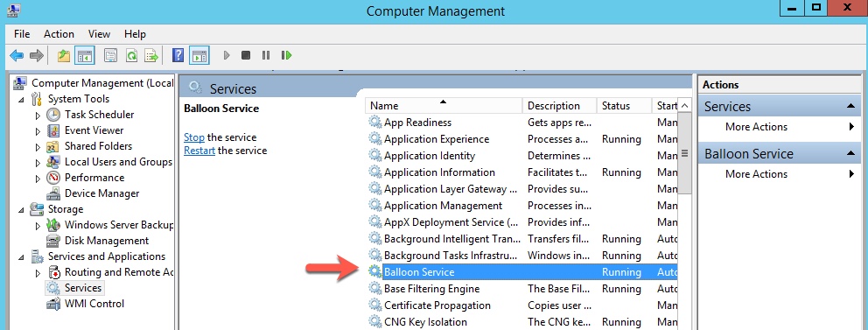Select Application Information service
Image resolution: width=868 pixels, height=330 pixels.
click(522, 172)
